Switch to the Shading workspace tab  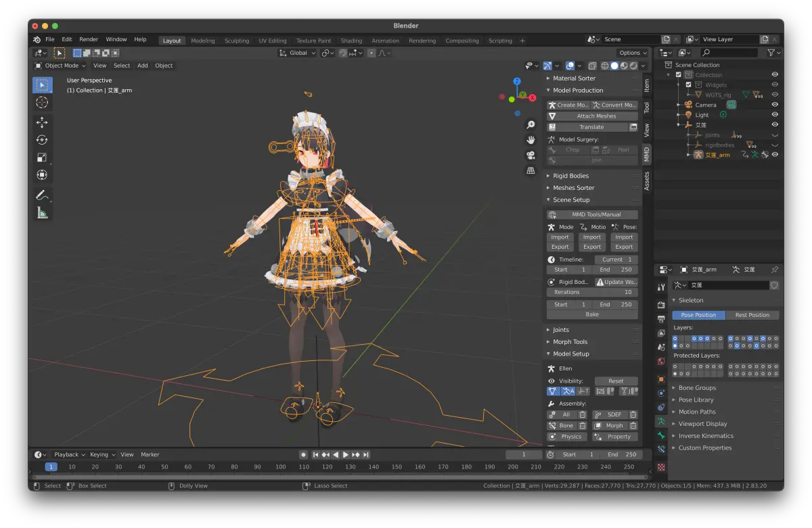(x=351, y=41)
